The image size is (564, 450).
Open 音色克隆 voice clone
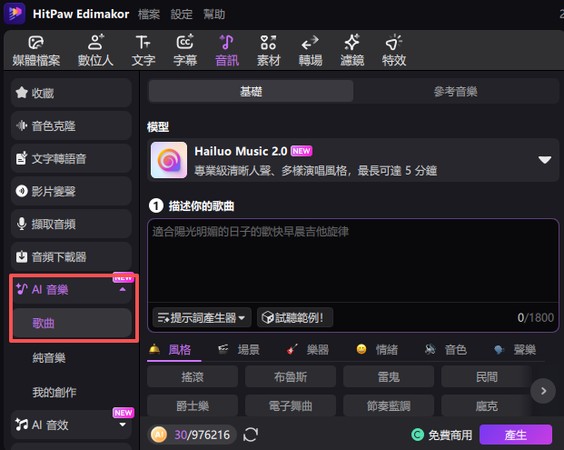[71, 126]
